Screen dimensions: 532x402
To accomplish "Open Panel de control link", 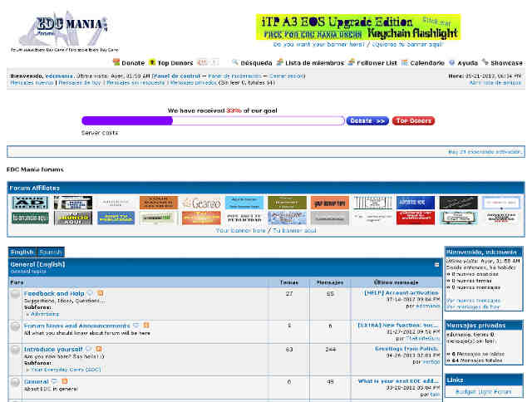I will tap(176, 76).
